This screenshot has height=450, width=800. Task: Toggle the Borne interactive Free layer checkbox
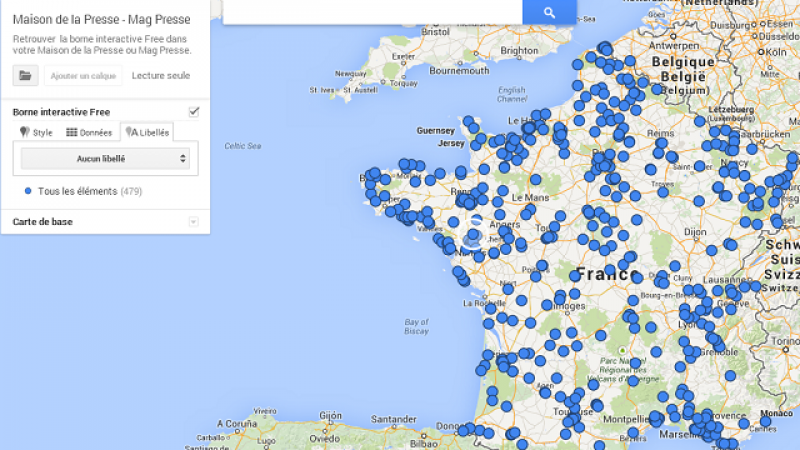(x=193, y=112)
